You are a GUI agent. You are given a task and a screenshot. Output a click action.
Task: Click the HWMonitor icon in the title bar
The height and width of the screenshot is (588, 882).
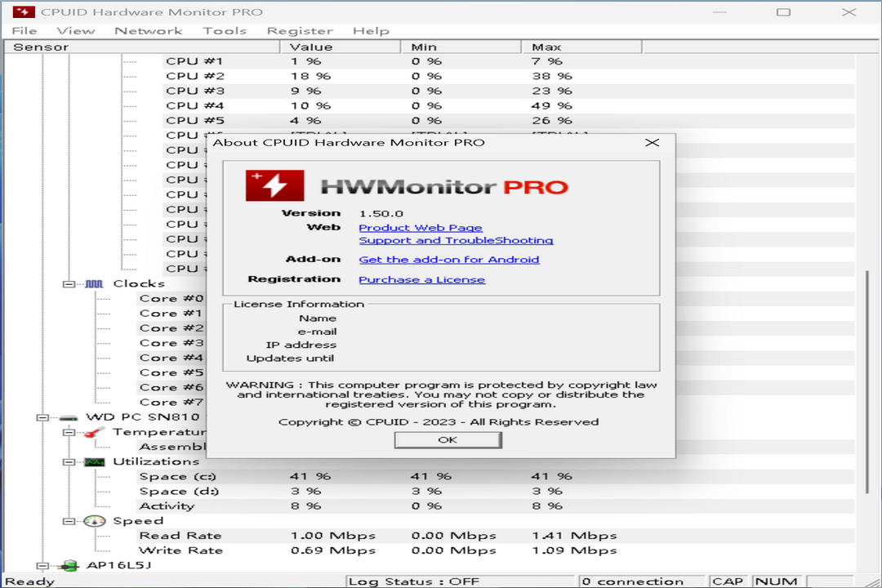[22, 11]
